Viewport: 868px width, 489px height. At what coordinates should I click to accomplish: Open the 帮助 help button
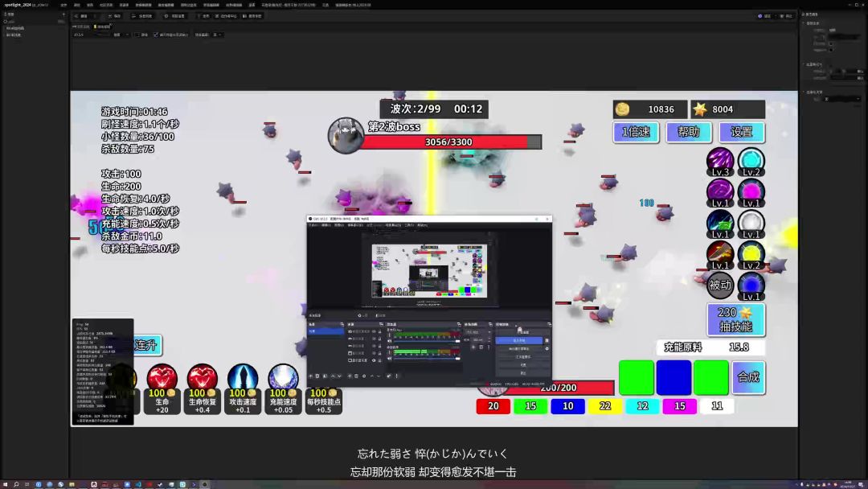688,133
